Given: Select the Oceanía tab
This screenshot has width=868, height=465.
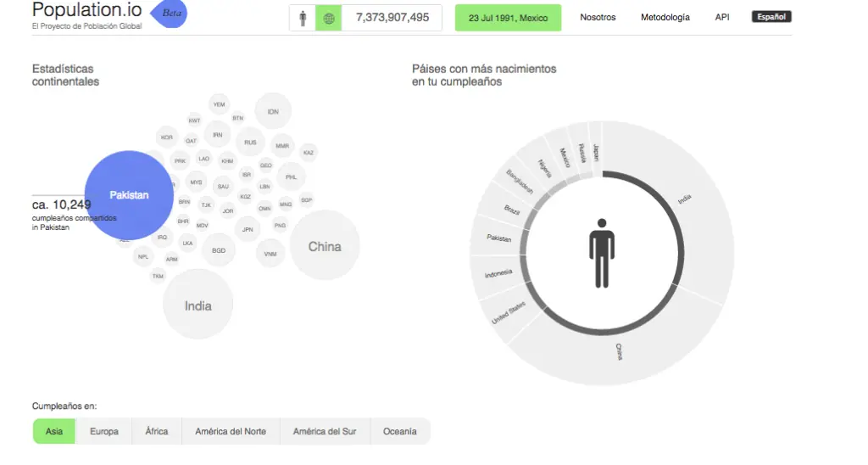Looking at the screenshot, I should (x=400, y=431).
